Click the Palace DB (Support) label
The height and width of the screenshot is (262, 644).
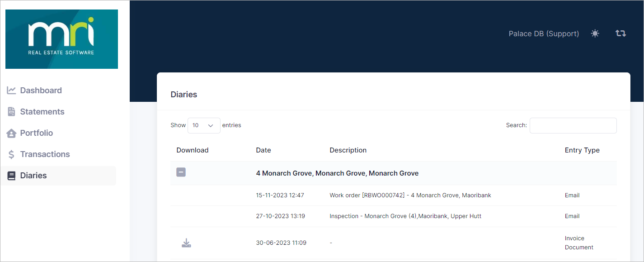544,34
